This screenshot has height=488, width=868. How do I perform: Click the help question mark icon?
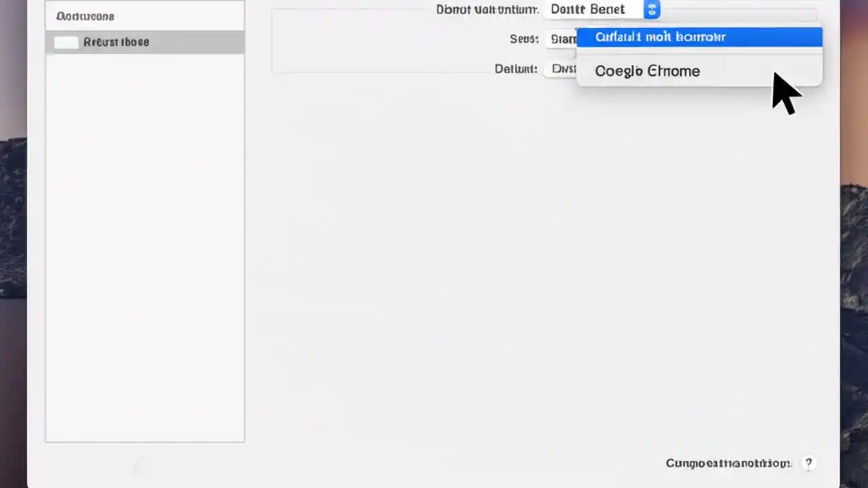coord(808,463)
